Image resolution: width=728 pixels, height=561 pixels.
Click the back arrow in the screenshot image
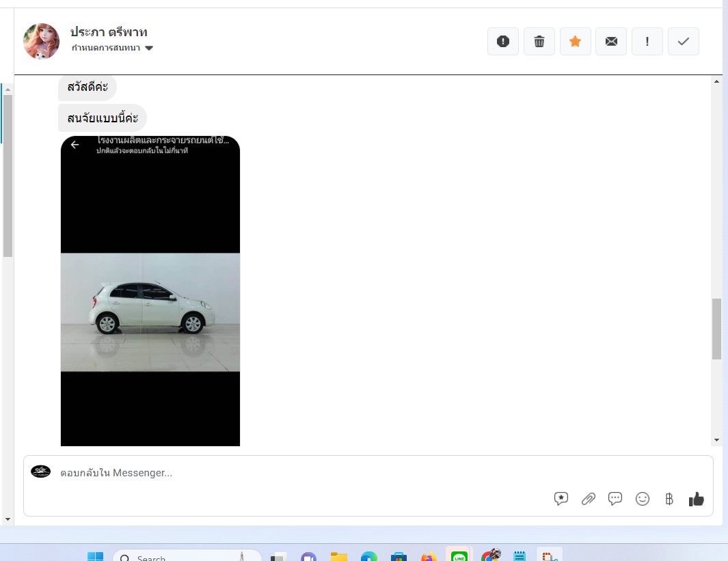tap(75, 145)
